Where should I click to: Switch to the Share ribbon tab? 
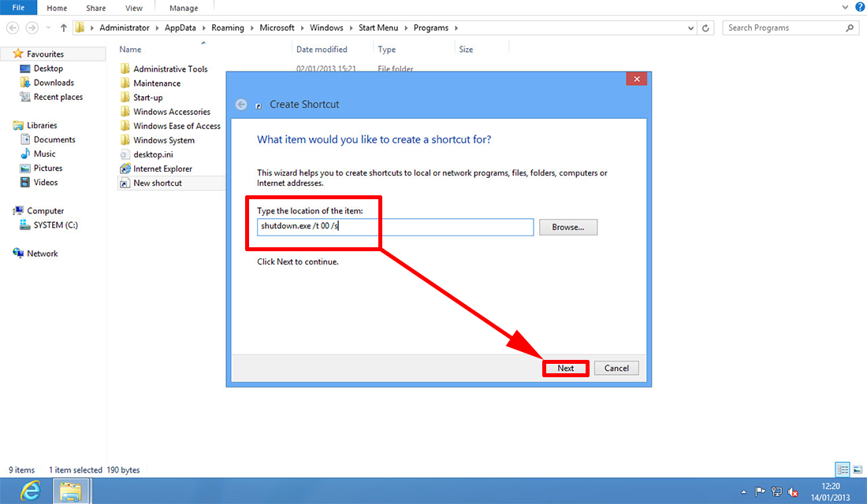coord(95,9)
